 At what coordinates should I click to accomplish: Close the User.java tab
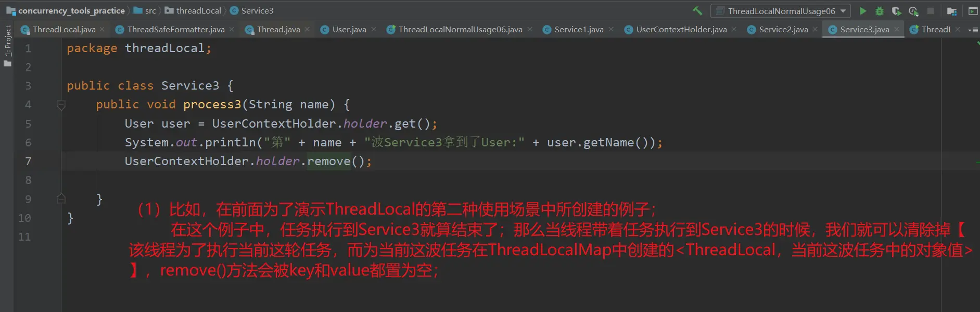374,30
